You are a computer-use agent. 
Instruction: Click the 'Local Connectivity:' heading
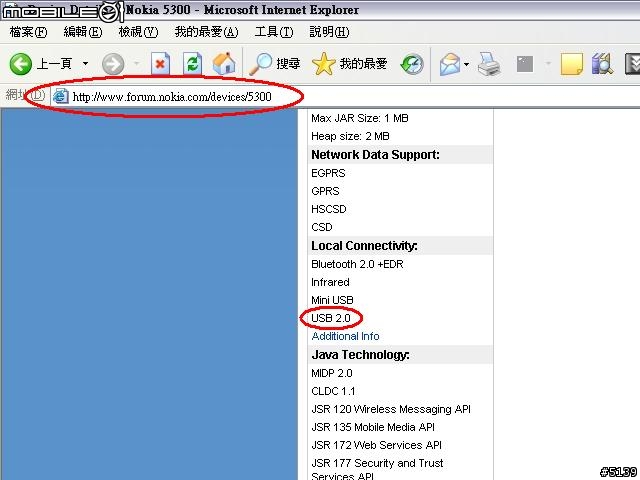pos(364,246)
